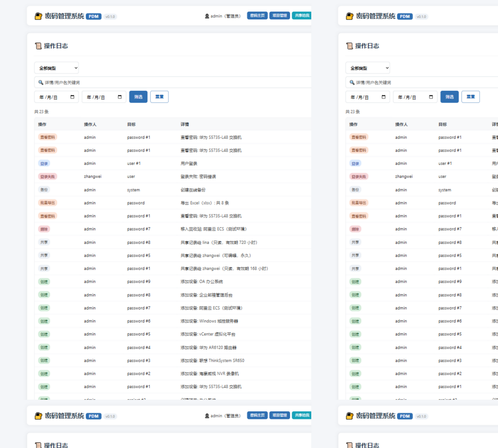The image size is (498, 448).
Task: Click the '添加设备: OA 办公系统' detail in upper-left page
Action: click(x=202, y=282)
